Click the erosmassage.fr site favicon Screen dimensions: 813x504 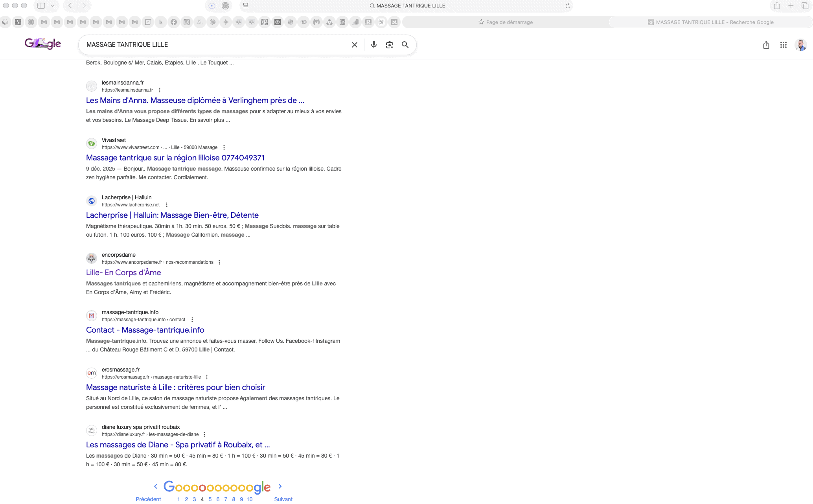click(92, 373)
